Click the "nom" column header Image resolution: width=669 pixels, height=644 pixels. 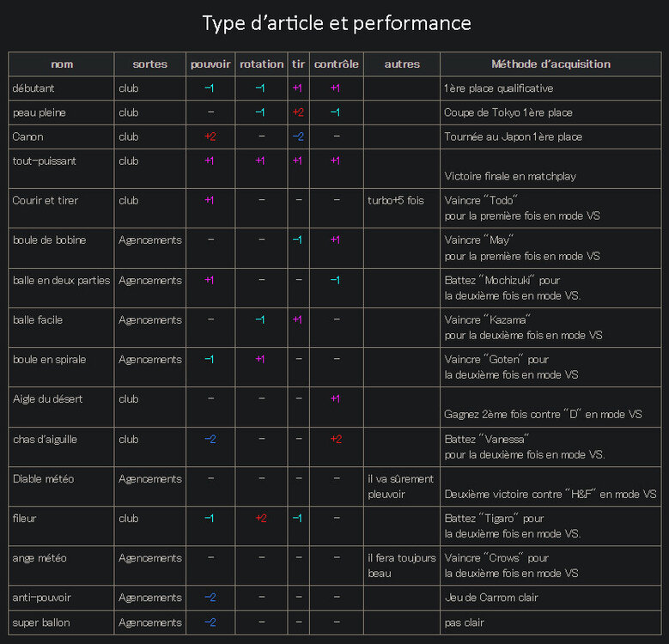(62, 64)
